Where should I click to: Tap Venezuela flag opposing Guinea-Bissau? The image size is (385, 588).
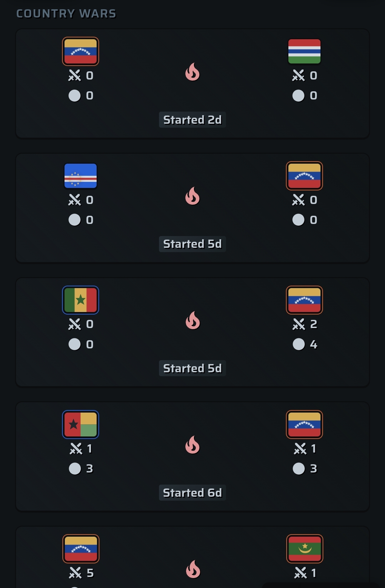click(304, 424)
